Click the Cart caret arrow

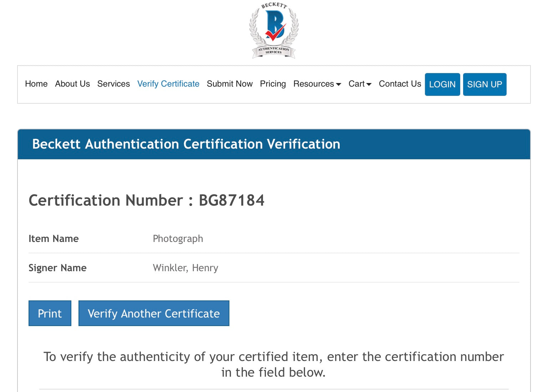coord(369,84)
